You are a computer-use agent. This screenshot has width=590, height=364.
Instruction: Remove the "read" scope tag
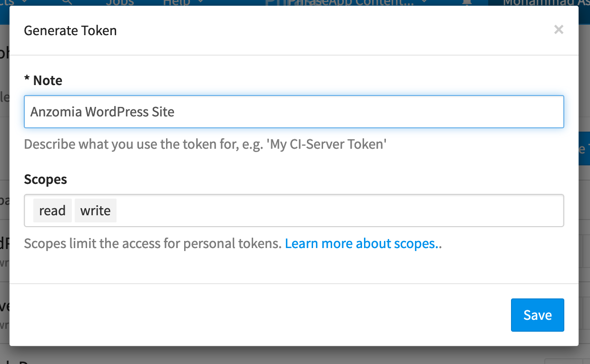pos(52,210)
